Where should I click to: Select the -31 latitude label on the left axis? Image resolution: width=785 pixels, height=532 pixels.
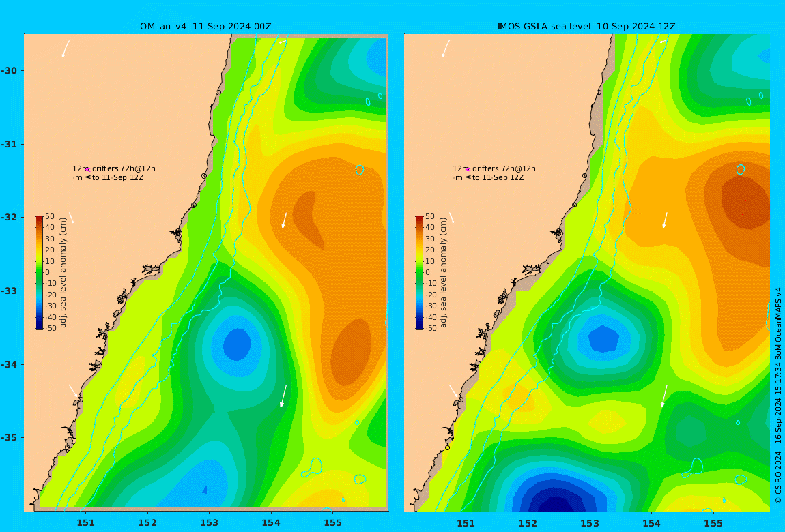coord(9,144)
